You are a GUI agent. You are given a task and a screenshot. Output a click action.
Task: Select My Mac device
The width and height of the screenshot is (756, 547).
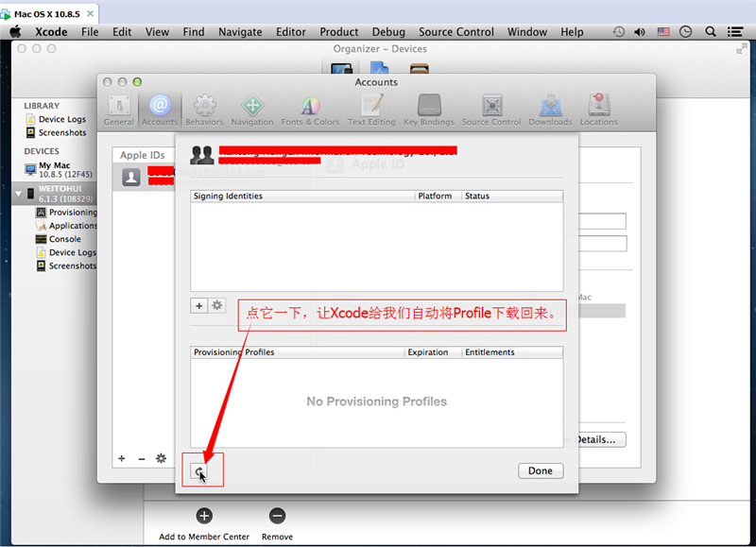pos(59,169)
